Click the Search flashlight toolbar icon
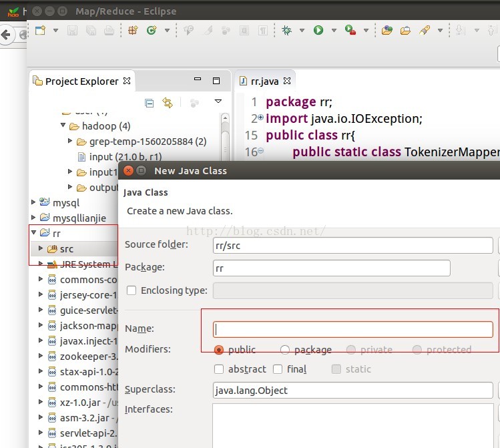 tap(425, 30)
